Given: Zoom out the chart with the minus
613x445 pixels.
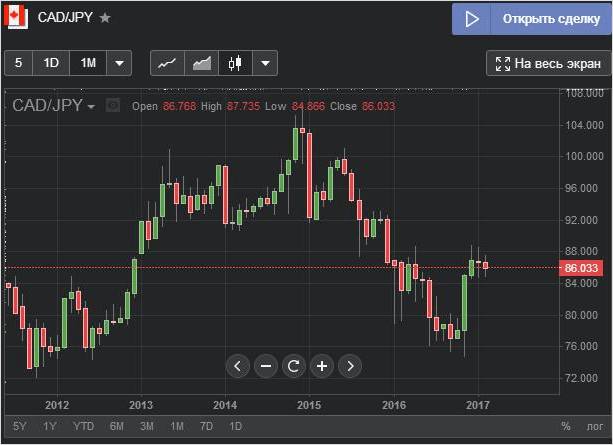Looking at the screenshot, I should [266, 366].
